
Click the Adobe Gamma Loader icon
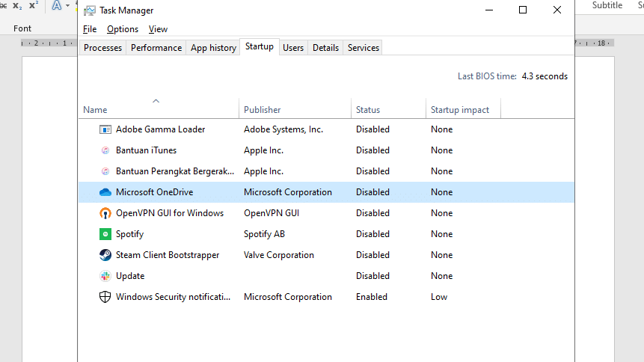[x=105, y=129]
